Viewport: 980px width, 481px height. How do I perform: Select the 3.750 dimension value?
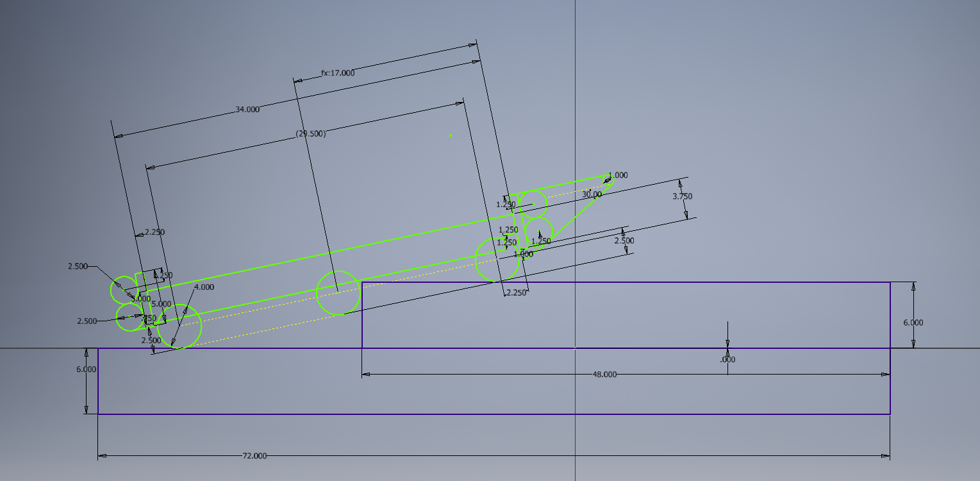(682, 196)
